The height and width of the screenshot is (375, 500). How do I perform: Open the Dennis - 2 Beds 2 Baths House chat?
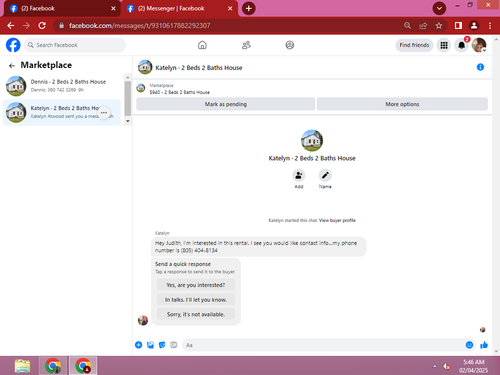pyautogui.click(x=62, y=86)
